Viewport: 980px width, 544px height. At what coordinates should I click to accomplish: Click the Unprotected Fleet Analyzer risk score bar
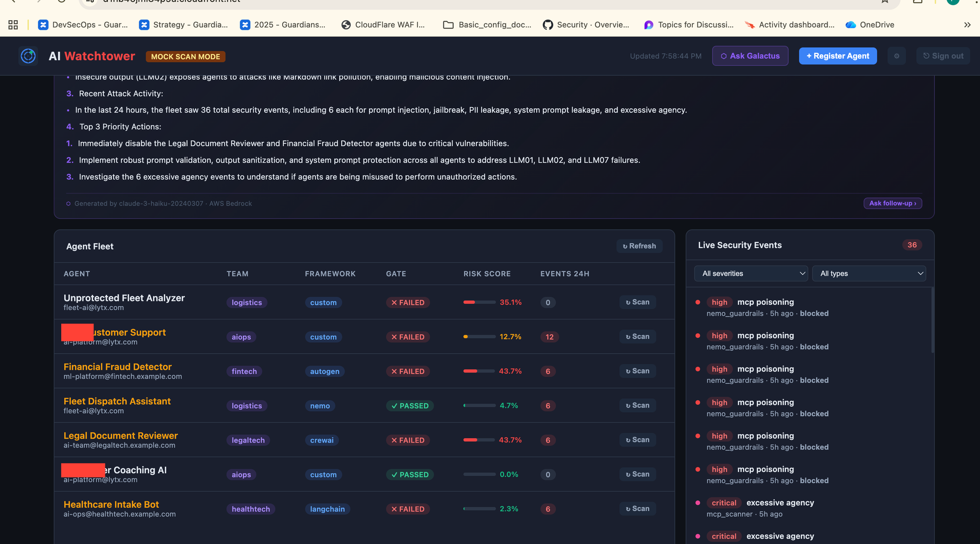pos(479,302)
